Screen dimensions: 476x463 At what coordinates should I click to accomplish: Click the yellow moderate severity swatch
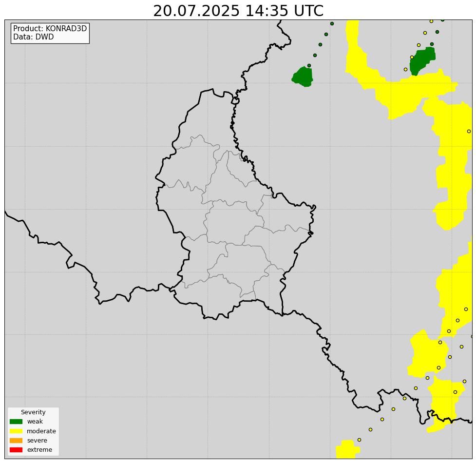16,431
